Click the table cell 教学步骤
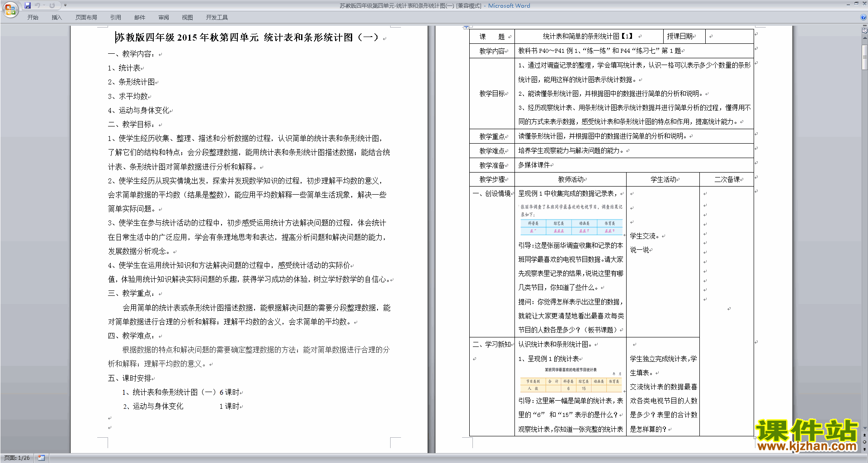Image resolution: width=868 pixels, height=463 pixels. [x=492, y=179]
